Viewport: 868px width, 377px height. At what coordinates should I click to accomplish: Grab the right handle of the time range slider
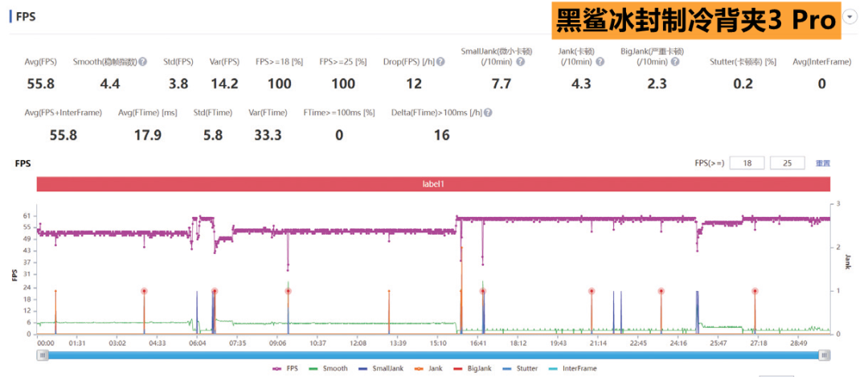[825, 355]
